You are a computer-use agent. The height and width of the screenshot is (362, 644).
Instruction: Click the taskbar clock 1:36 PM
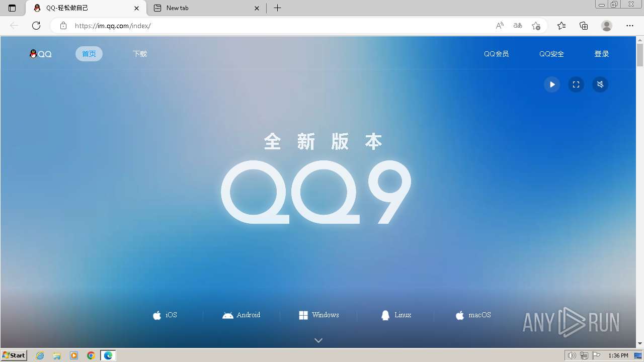[618, 355]
